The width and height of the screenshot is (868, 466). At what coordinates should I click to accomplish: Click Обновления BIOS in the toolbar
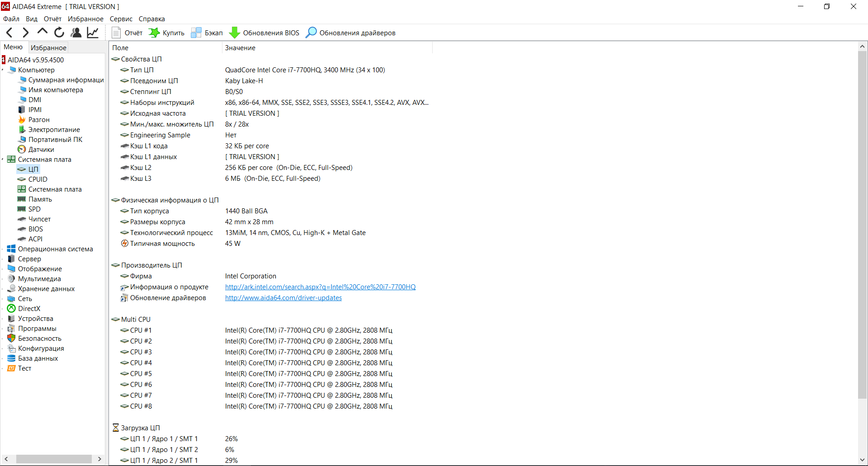click(x=264, y=33)
